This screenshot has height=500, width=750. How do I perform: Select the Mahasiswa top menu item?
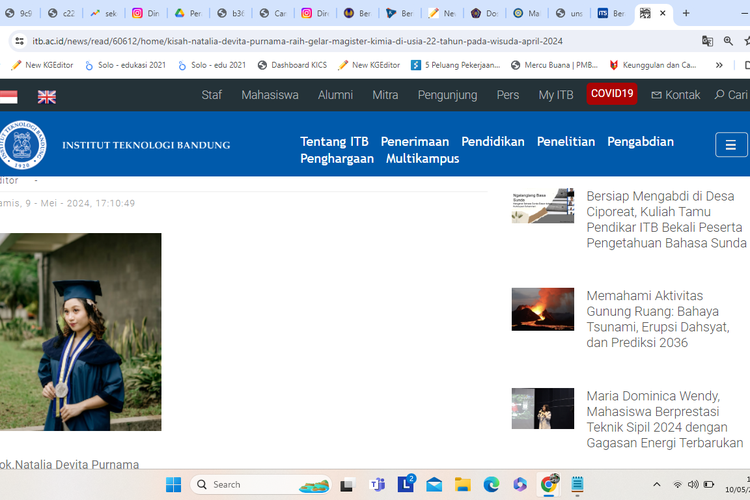click(269, 95)
